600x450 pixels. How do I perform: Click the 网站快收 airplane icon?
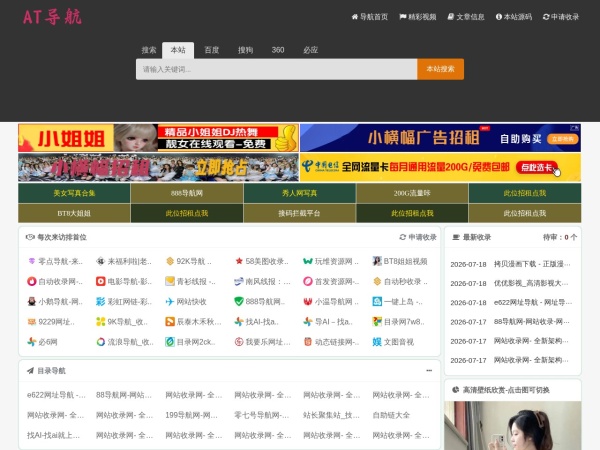click(170, 302)
